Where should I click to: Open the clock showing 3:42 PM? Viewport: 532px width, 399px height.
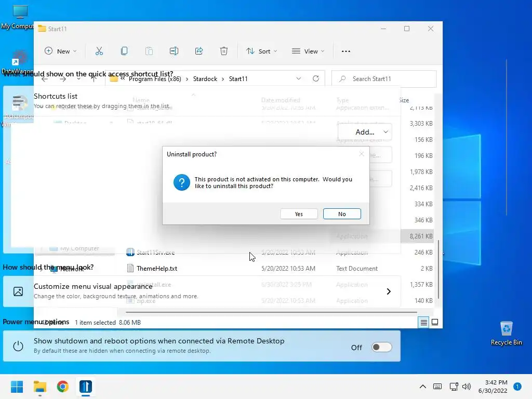point(493,387)
